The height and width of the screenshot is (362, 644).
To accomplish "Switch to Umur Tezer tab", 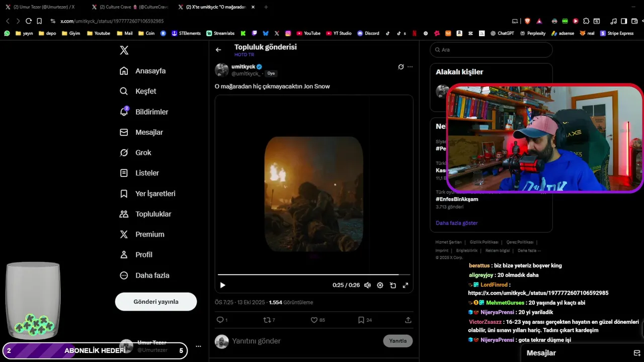I will (x=44, y=7).
